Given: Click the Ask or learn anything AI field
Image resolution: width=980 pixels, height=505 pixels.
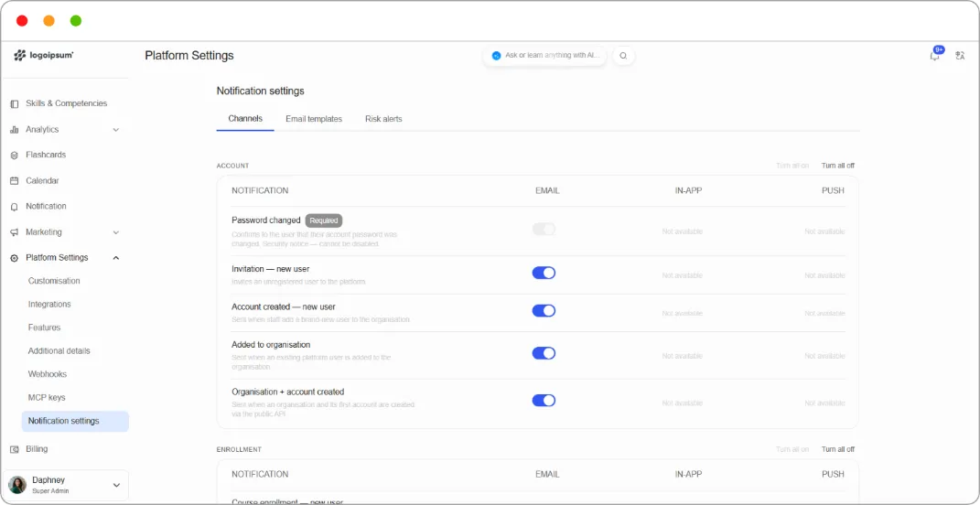Looking at the screenshot, I should tap(544, 56).
